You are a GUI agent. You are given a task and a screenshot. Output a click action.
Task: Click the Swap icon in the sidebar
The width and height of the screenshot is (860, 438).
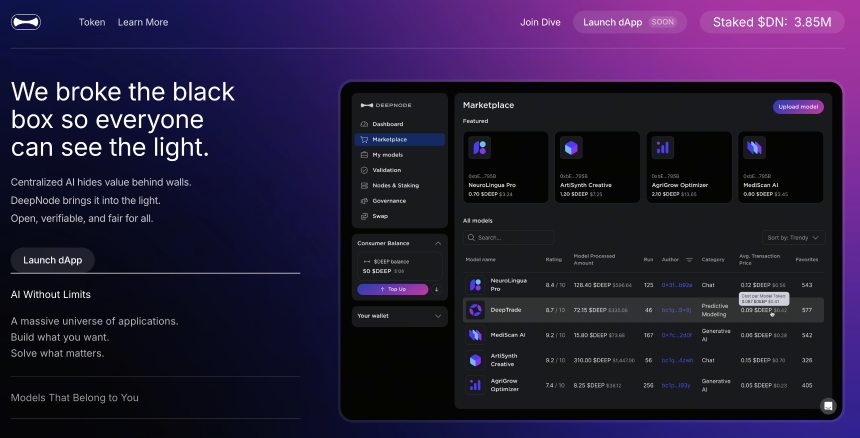(x=364, y=217)
